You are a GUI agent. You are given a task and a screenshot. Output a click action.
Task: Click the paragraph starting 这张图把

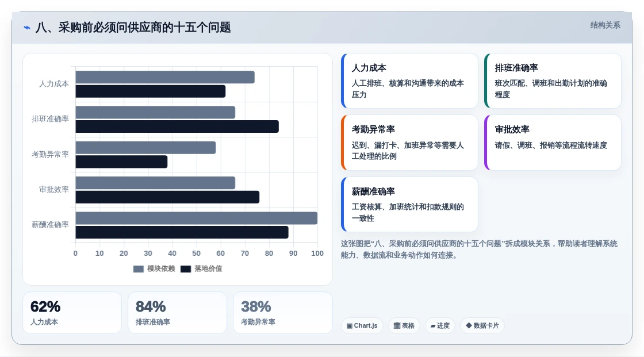[x=479, y=249]
